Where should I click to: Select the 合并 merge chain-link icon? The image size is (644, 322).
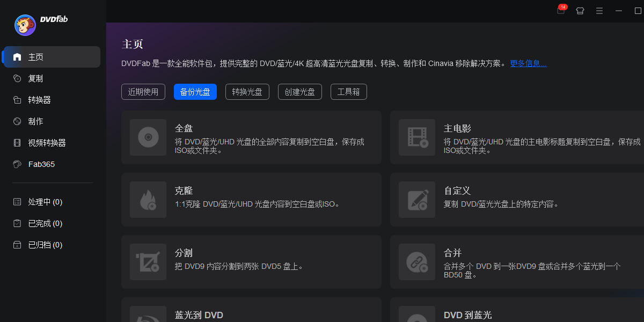pyautogui.click(x=417, y=262)
